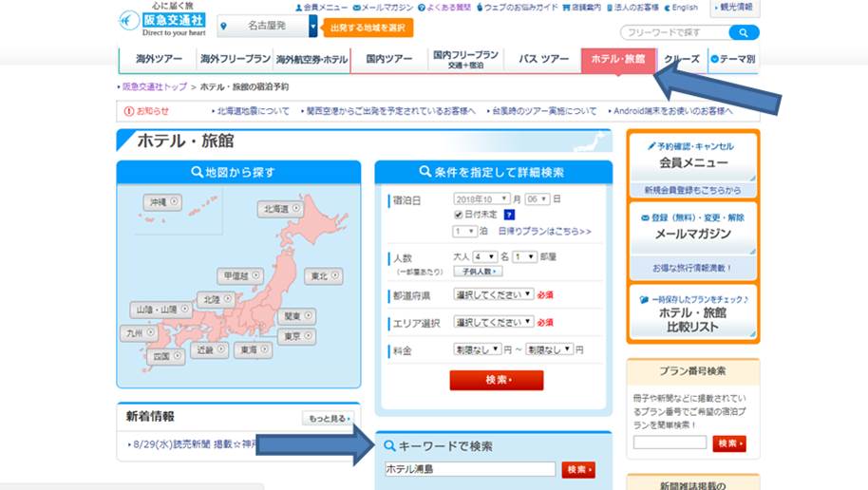This screenshot has width=868, height=490.
Task: Select 近畿 on the map
Action: click(x=210, y=349)
